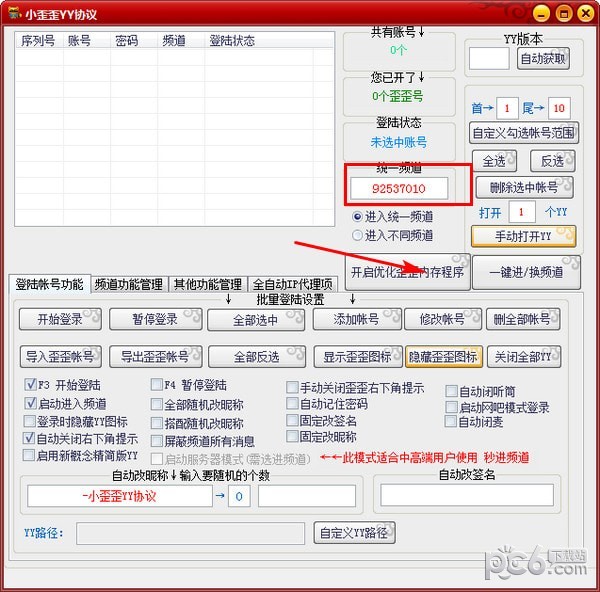Screen dimensions: 600x592
Task: Click 自定义勾选帐号范围 button
Action: (524, 133)
